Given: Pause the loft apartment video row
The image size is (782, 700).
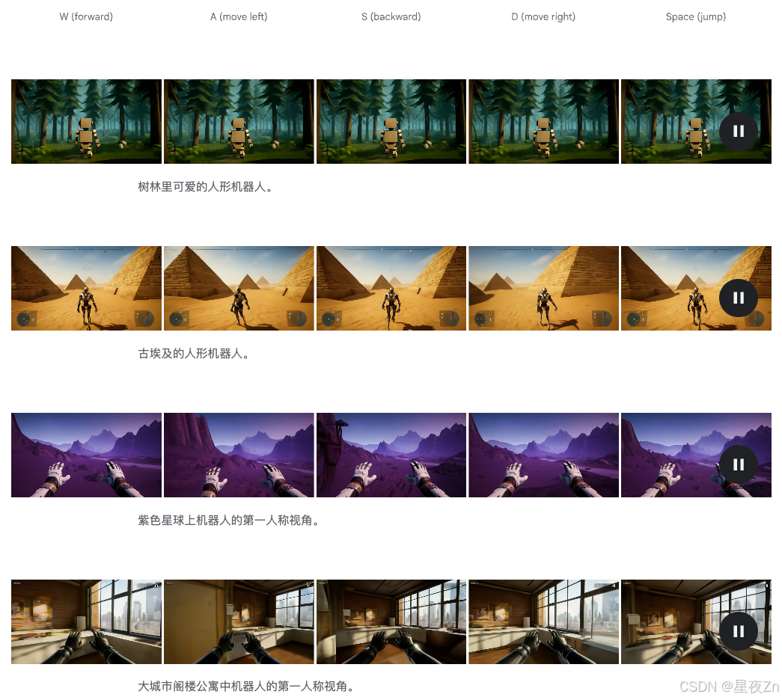Looking at the screenshot, I should point(738,631).
